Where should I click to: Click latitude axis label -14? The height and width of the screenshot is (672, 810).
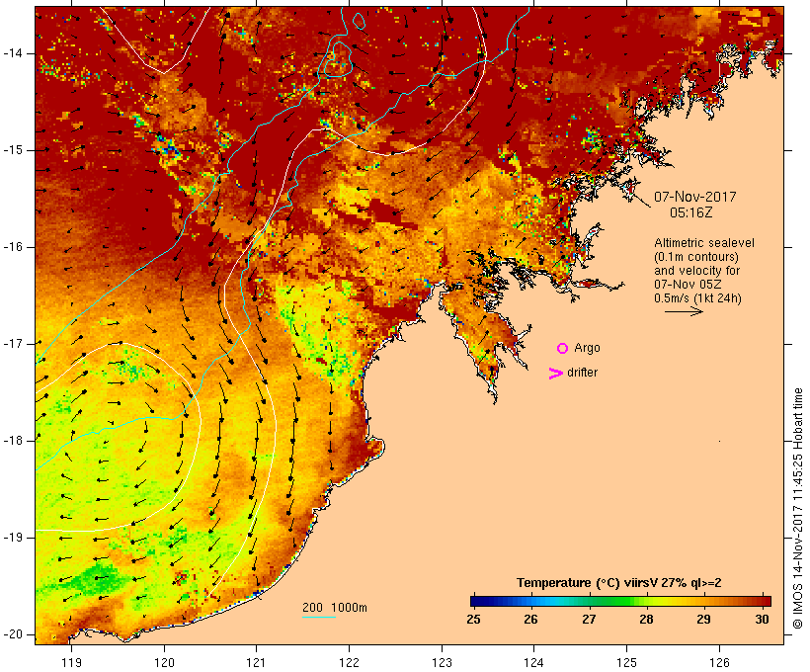13,53
